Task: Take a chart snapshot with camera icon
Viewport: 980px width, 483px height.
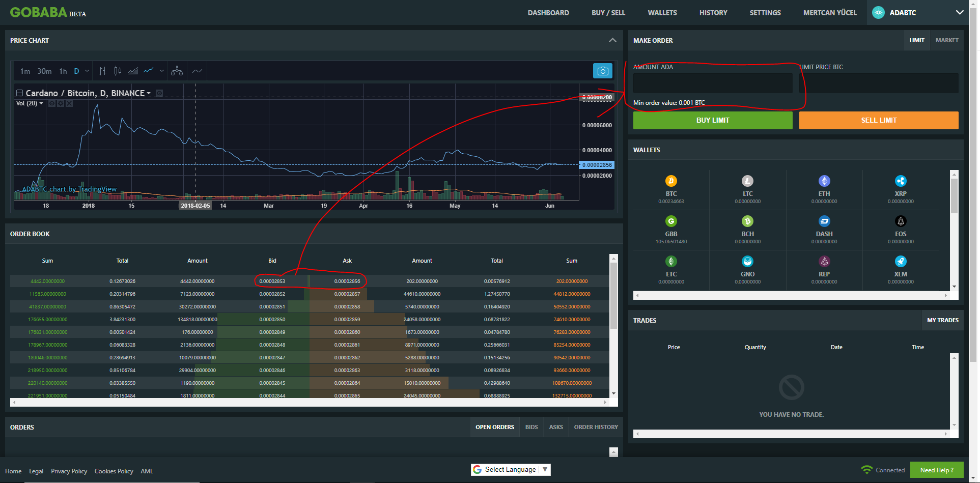Action: point(603,71)
